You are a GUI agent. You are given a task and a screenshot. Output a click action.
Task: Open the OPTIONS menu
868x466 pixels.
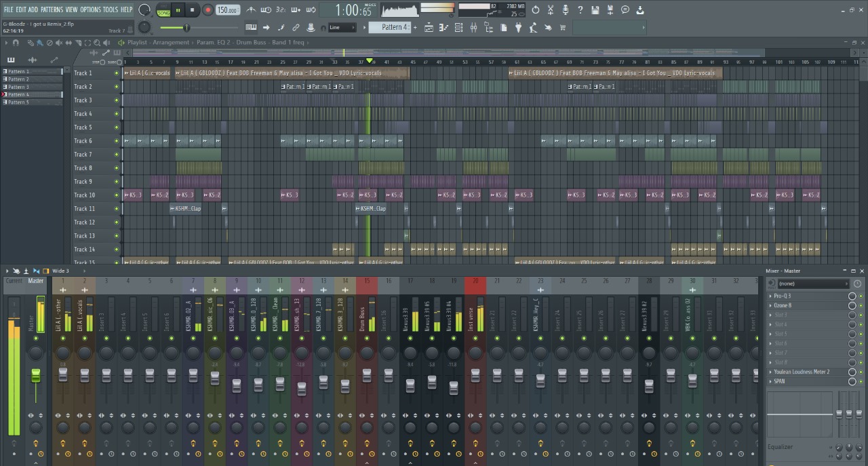[90, 9]
